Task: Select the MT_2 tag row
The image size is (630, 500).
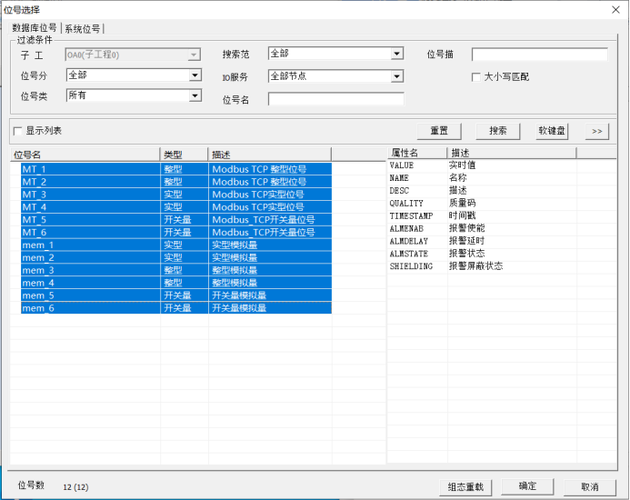Action: pyautogui.click(x=176, y=182)
